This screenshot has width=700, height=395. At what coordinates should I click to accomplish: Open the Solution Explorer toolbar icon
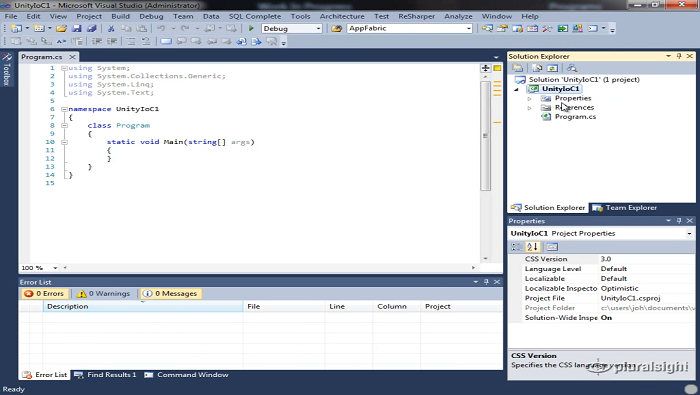[487, 29]
